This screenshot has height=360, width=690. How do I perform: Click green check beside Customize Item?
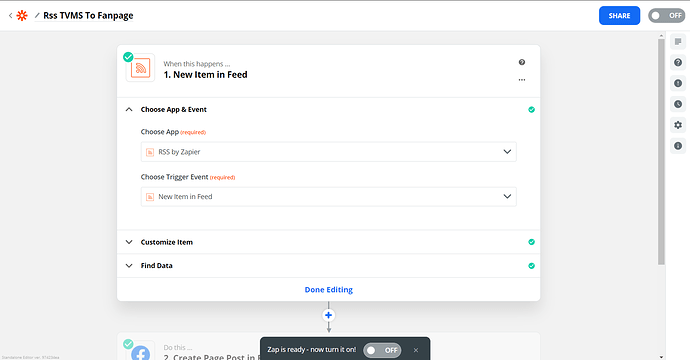(532, 242)
